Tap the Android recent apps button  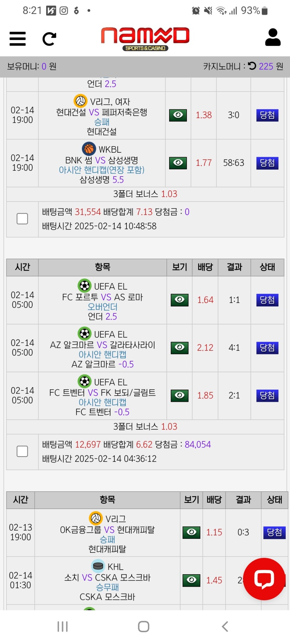pyautogui.click(x=63, y=626)
